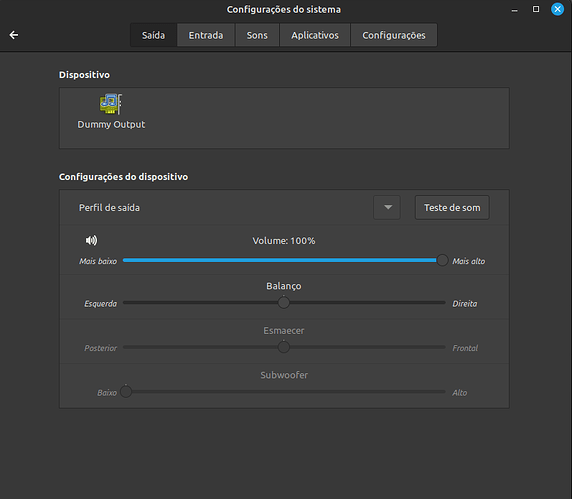Click the Esmaecer slider handle
The height and width of the screenshot is (499, 572).
[x=284, y=347]
